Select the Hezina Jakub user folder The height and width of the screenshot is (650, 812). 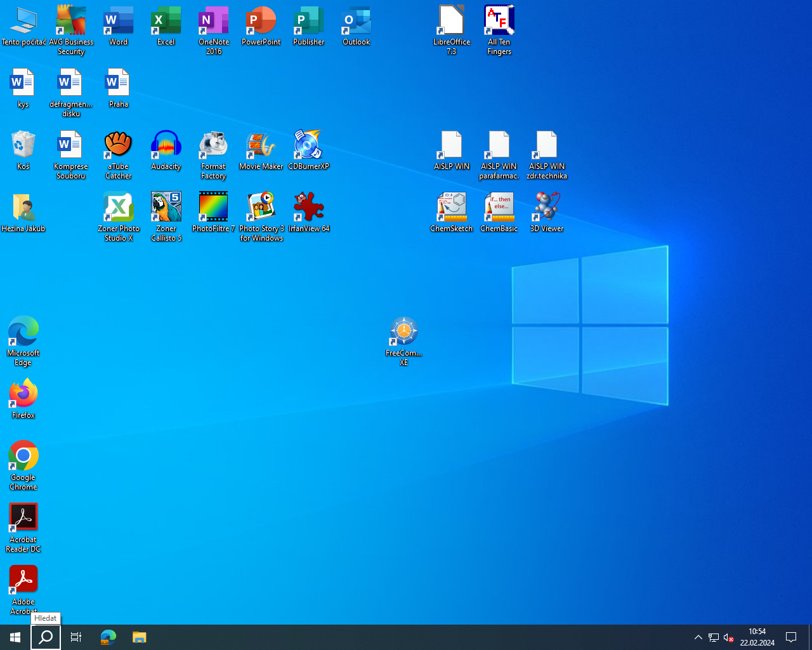tap(23, 213)
